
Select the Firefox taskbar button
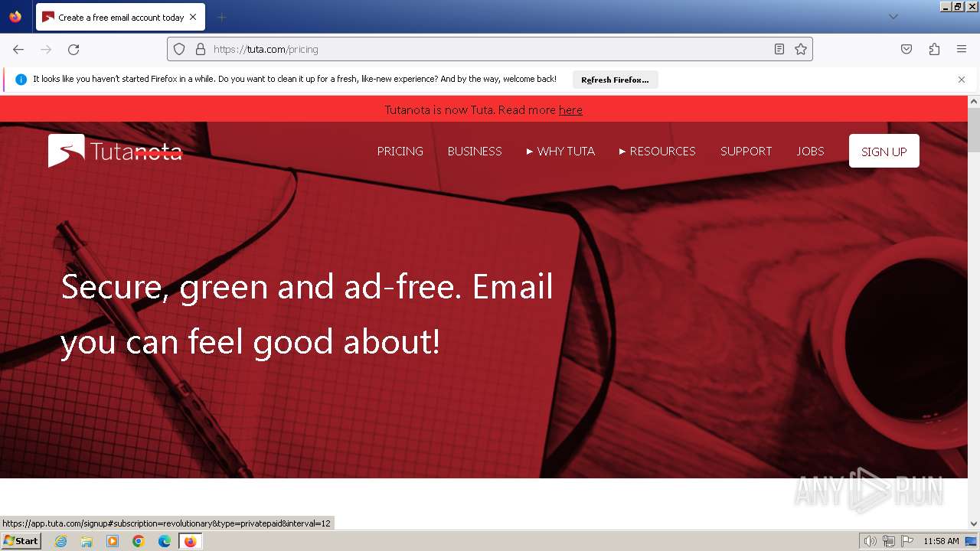190,541
